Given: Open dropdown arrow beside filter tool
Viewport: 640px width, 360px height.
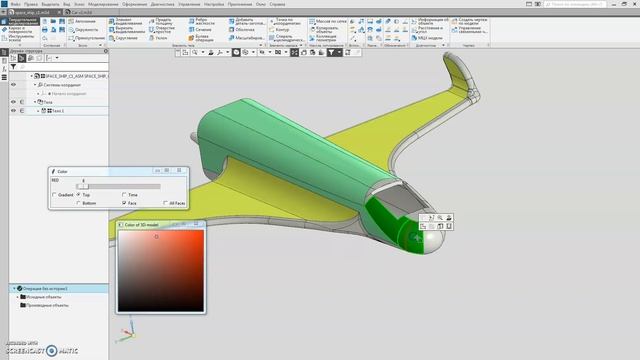Looking at the screenshot, I should tap(339, 53).
